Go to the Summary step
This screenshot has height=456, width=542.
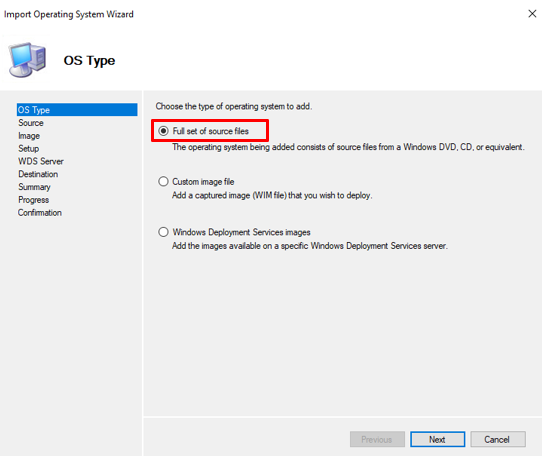(x=34, y=187)
